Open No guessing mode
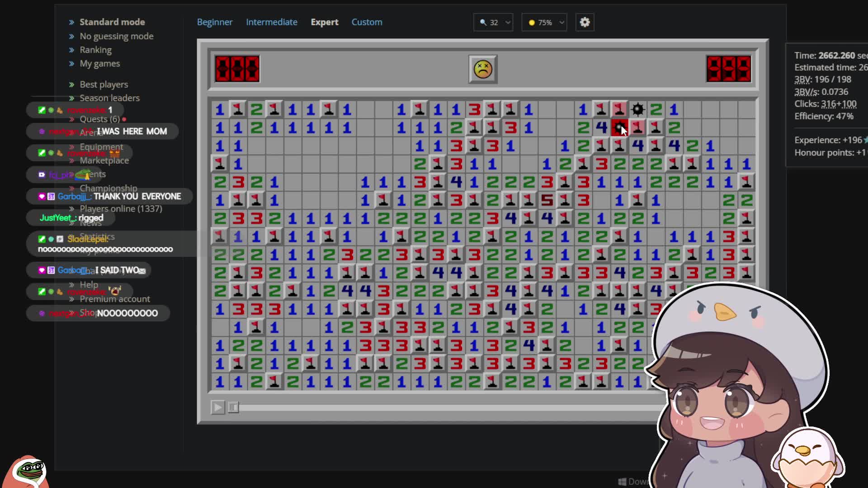This screenshot has height=488, width=868. click(x=117, y=36)
